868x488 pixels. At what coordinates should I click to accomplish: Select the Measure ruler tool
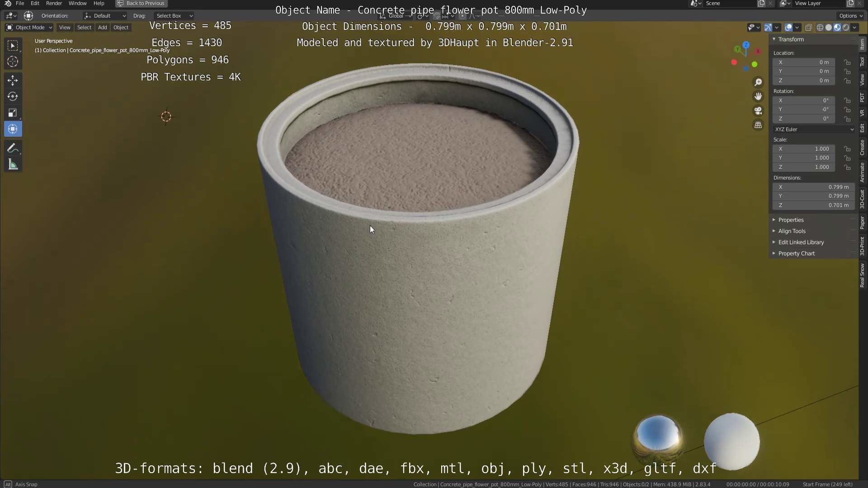click(13, 164)
